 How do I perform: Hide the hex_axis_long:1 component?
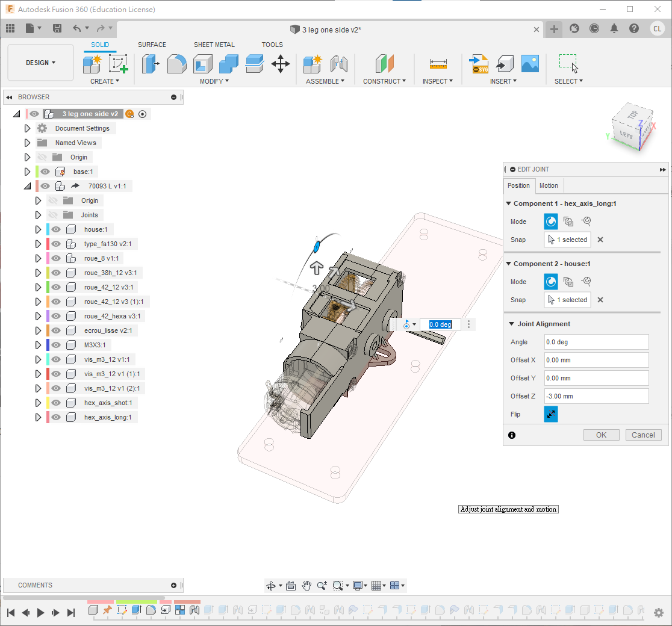[56, 417]
